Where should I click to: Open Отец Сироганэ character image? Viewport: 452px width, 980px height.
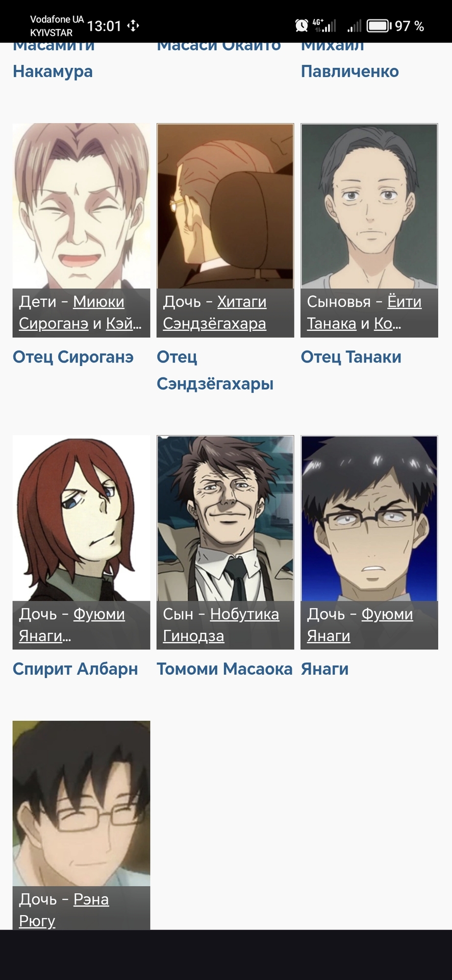coord(81,206)
